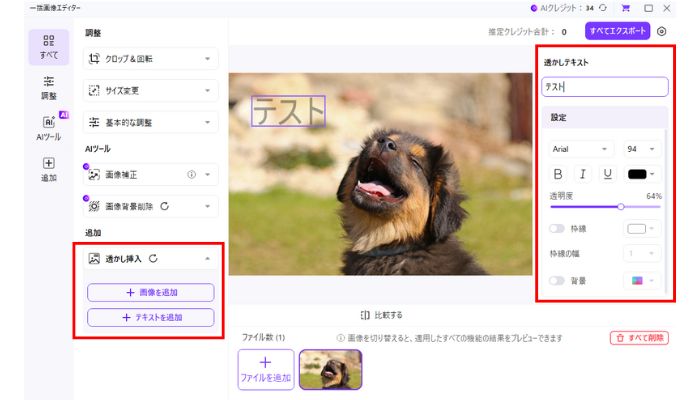Open the font size 94 dropdown
The width and height of the screenshot is (700, 400).
click(x=641, y=148)
